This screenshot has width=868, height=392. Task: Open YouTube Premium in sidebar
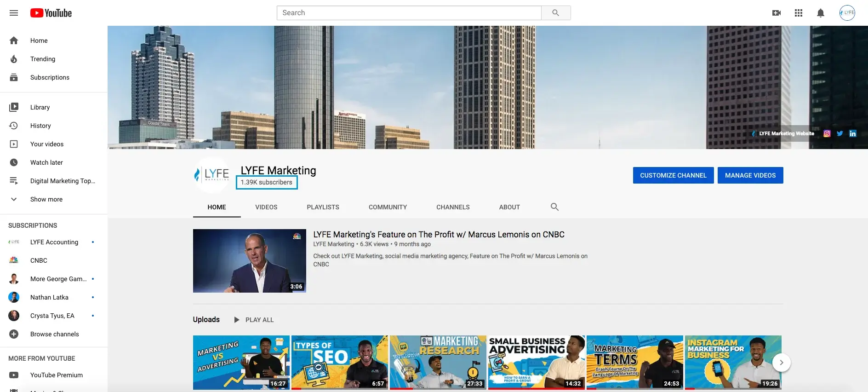54,375
